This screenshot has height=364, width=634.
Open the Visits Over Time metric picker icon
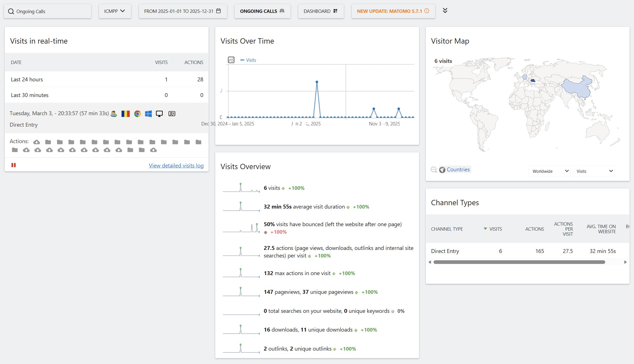click(x=231, y=60)
